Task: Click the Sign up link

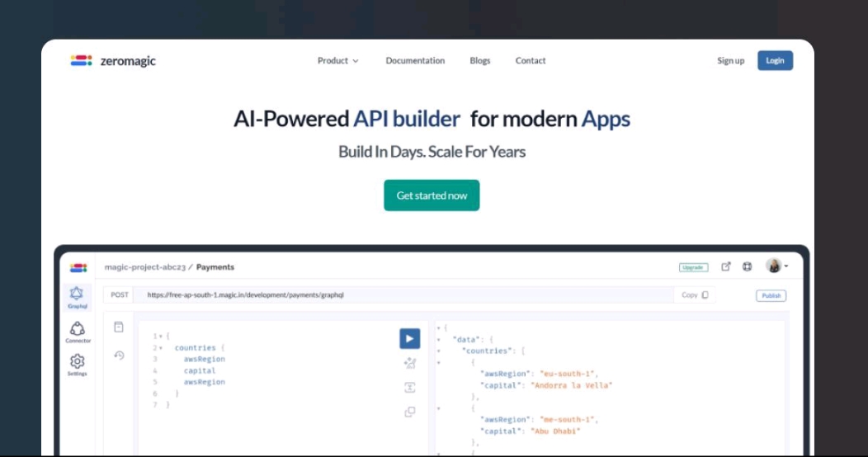Action: [x=730, y=61]
